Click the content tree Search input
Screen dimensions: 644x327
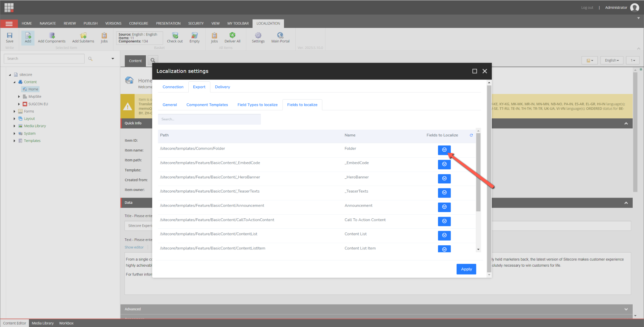coord(44,59)
